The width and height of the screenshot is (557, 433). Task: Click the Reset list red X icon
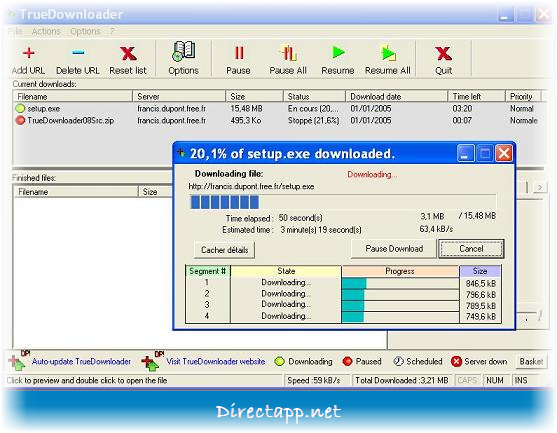128,54
